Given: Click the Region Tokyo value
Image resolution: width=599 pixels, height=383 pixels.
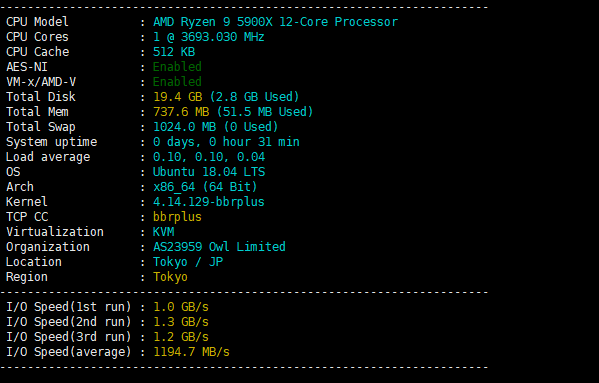Looking at the screenshot, I should 170,277.
